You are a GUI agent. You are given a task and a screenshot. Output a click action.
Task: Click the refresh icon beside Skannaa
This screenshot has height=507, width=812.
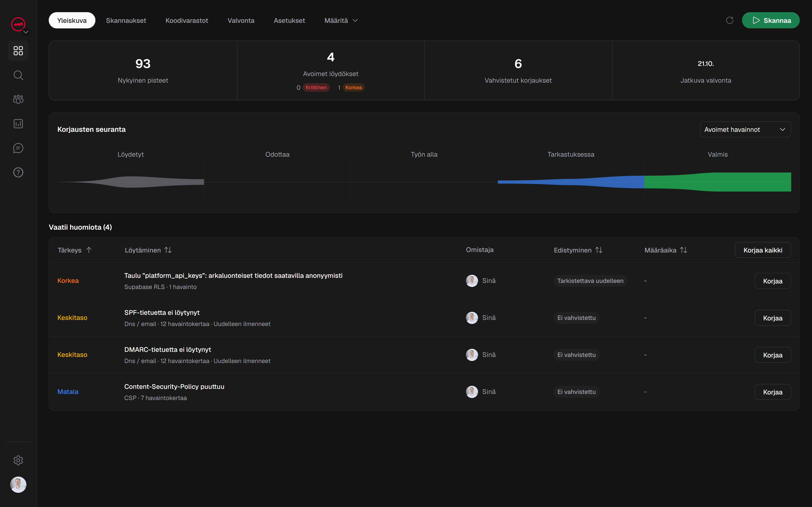point(729,20)
